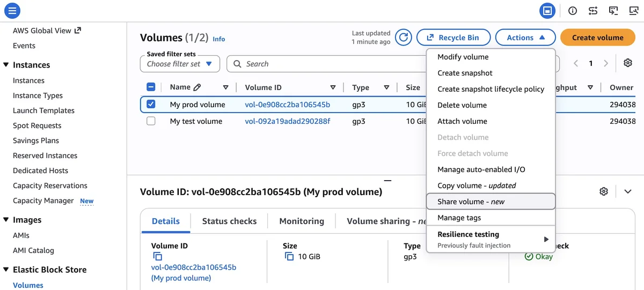Switch to Monitoring tab
This screenshot has height=290, width=644.
click(x=302, y=221)
